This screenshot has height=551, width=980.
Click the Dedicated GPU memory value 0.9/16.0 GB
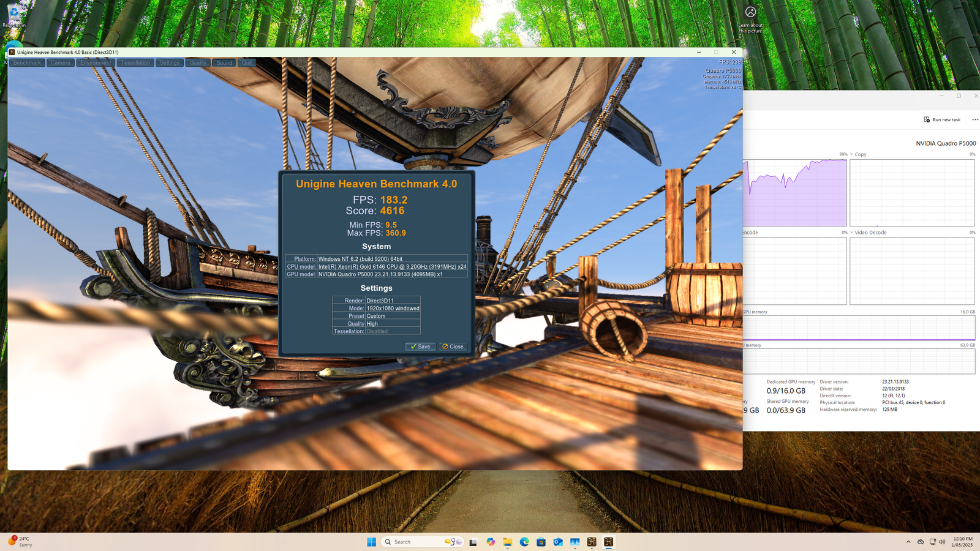click(786, 391)
